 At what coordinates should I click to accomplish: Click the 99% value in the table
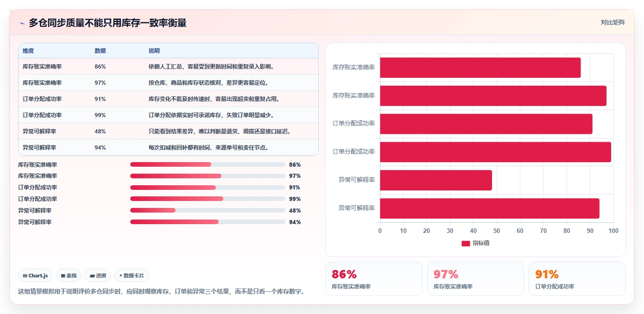[100, 115]
